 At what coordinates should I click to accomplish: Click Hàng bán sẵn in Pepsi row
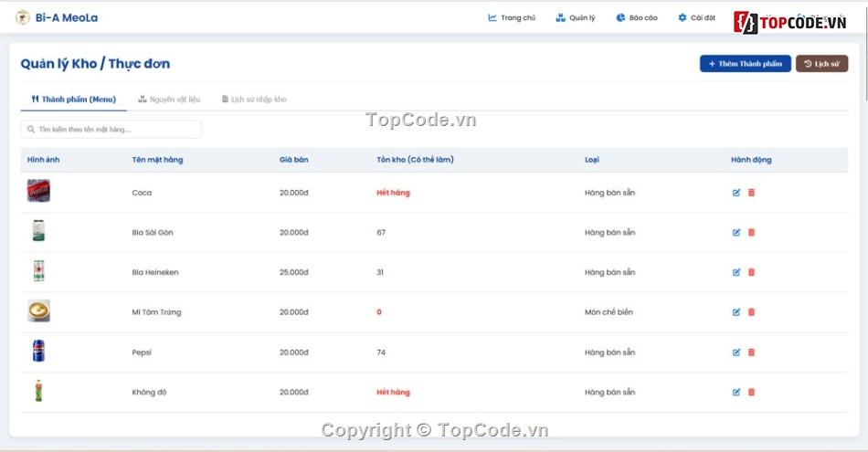(609, 352)
